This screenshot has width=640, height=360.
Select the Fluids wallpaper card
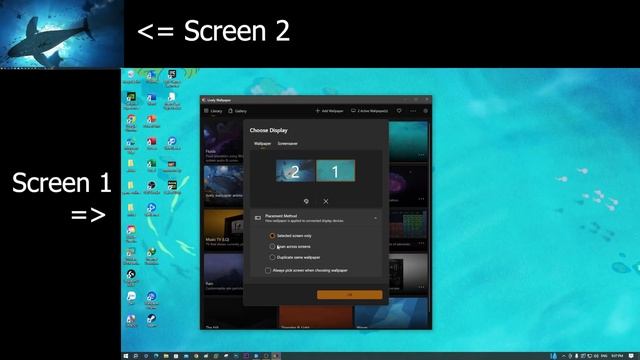point(223,142)
